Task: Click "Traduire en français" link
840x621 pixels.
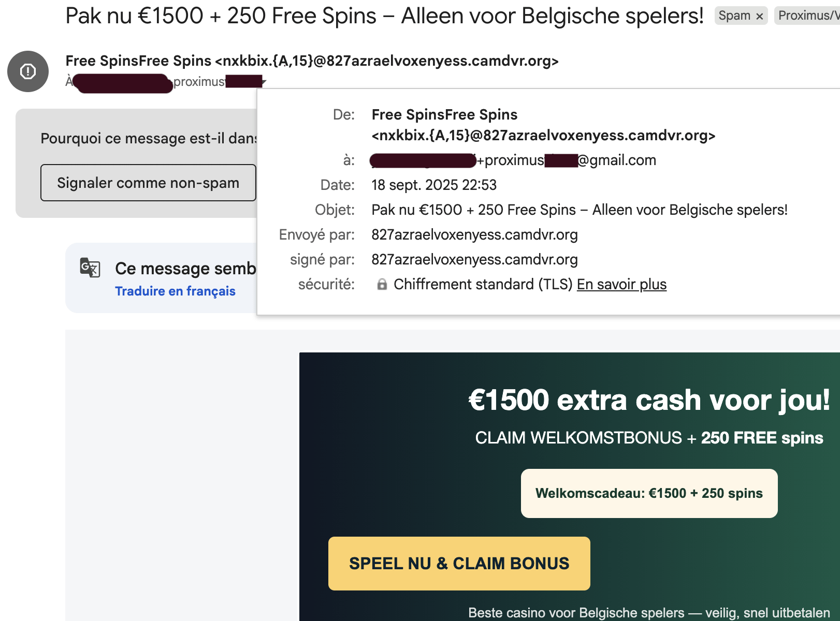Action: click(x=175, y=291)
